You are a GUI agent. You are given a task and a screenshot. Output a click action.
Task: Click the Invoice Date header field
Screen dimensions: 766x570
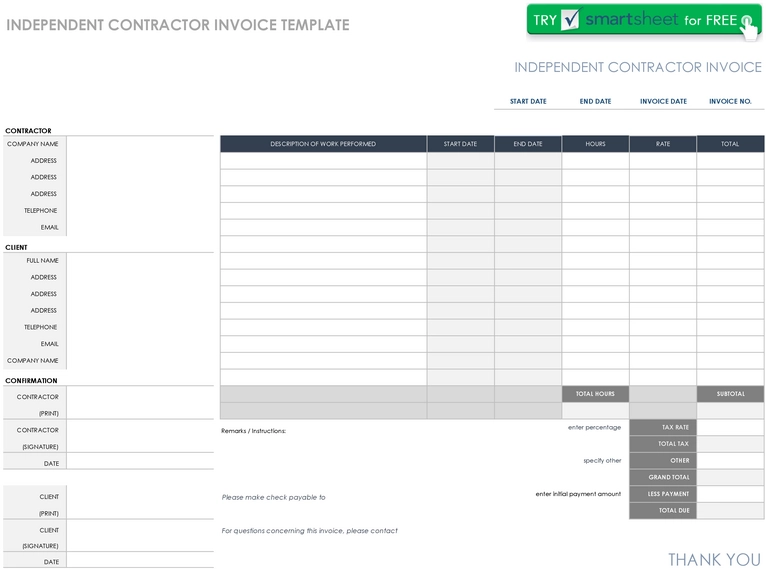pyautogui.click(x=663, y=102)
